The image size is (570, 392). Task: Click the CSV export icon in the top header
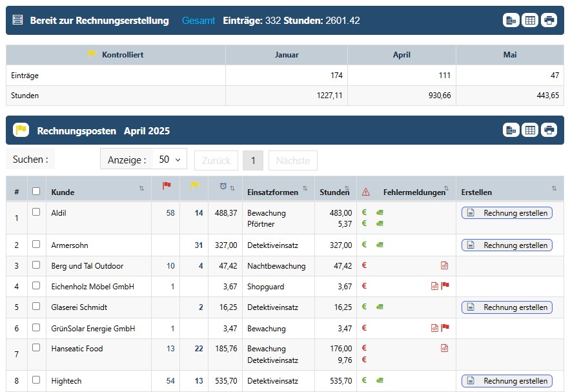[511, 21]
